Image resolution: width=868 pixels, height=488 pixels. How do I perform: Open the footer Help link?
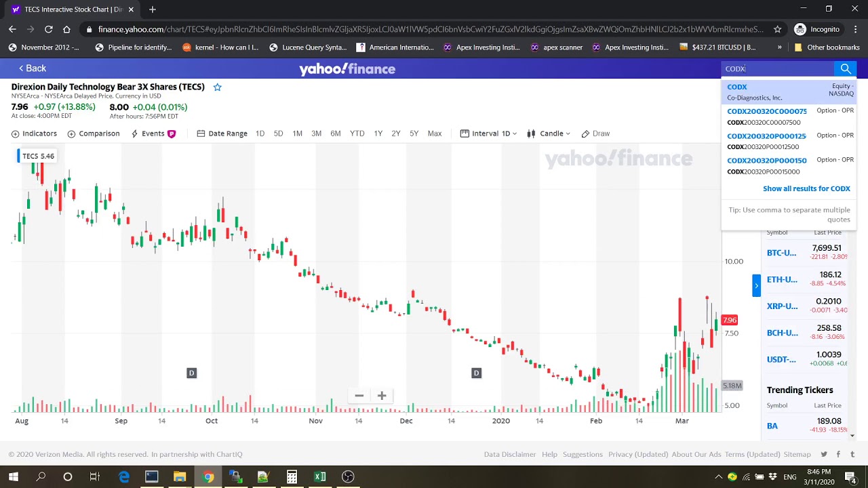[x=549, y=454]
